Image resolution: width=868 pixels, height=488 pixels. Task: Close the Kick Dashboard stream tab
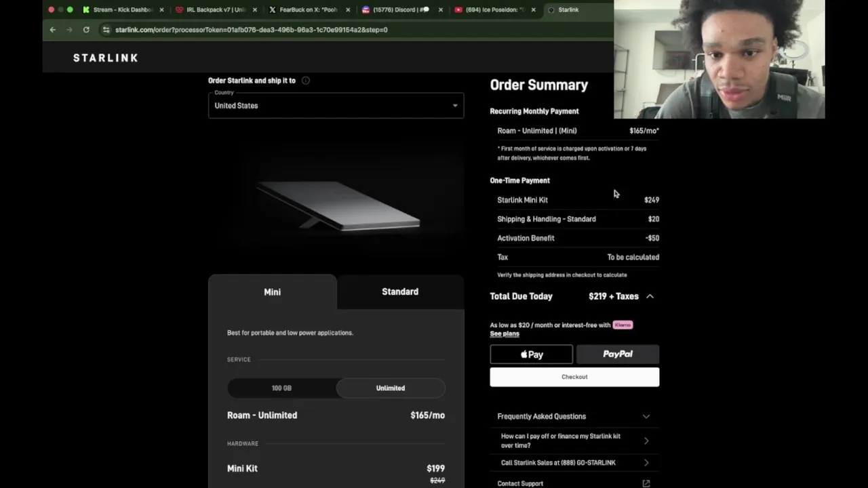(161, 10)
